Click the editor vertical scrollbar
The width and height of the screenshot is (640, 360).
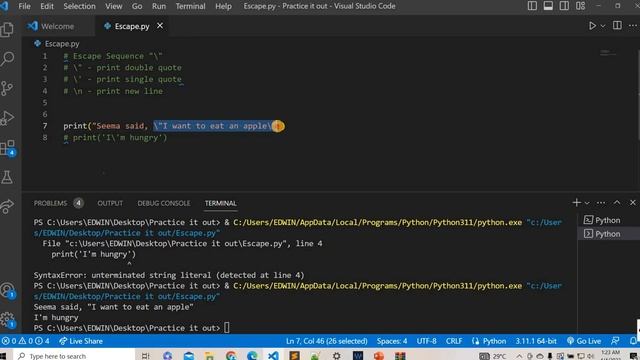(638, 96)
